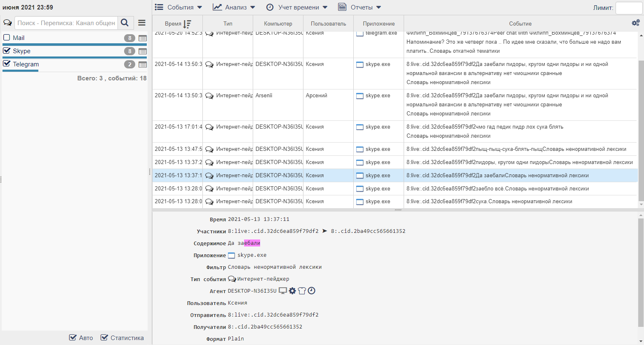The image size is (644, 345).
Task: Open the list icon in the Telegram row
Action: 143,65
